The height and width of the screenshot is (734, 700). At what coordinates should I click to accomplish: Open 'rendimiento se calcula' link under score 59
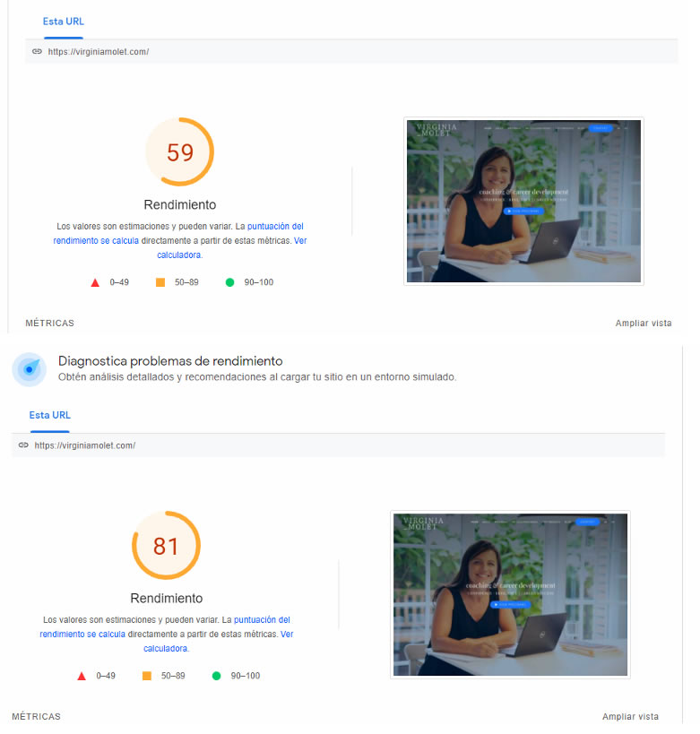[x=96, y=240]
